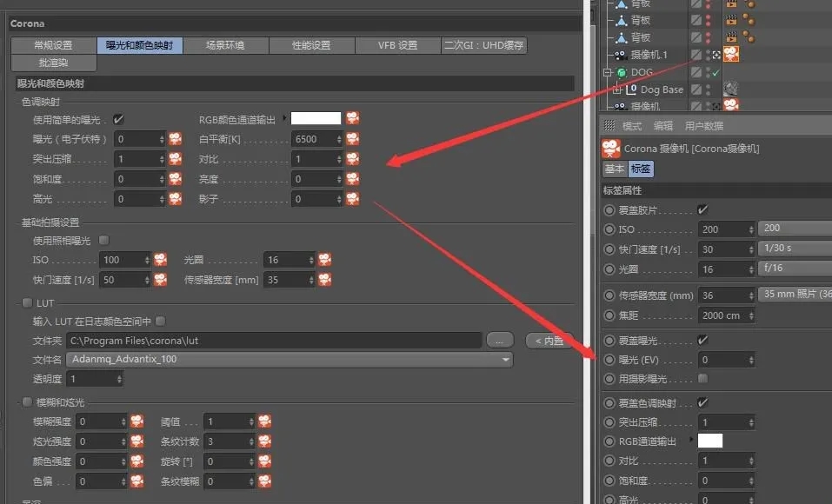The height and width of the screenshot is (504, 832).
Task: Open the f/16 aperture preset dropdown
Action: pyautogui.click(x=795, y=268)
